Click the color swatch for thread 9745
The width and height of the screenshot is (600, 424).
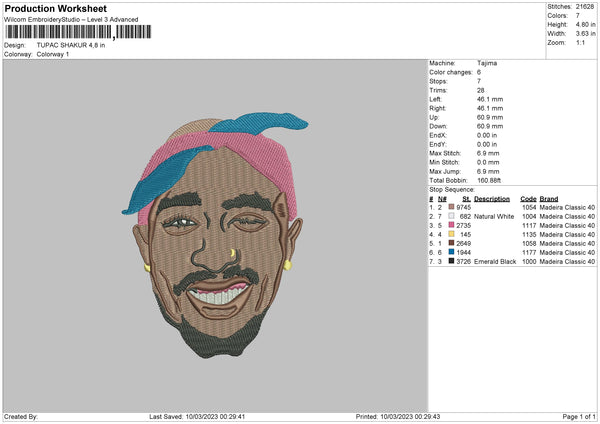tap(451, 207)
